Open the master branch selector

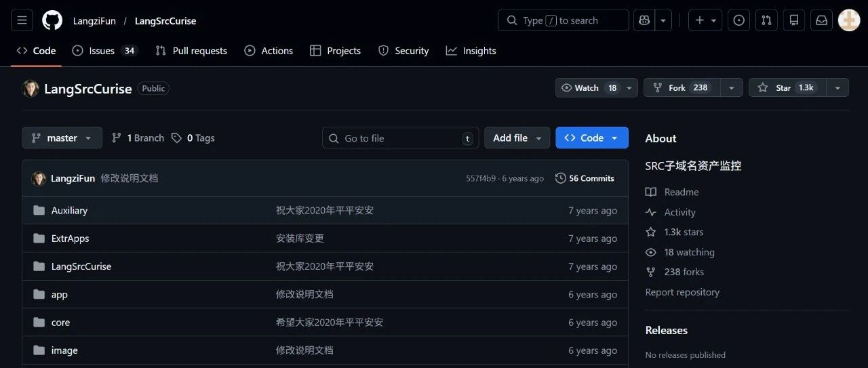62,138
